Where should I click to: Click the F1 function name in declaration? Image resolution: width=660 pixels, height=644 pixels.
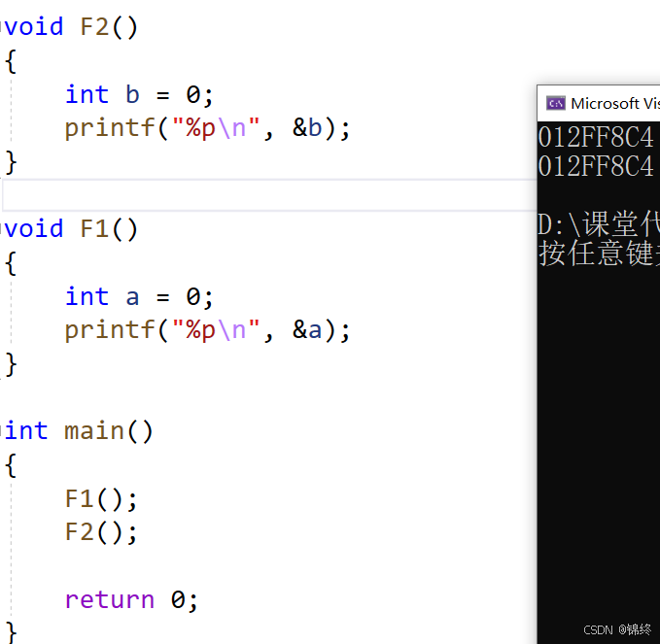pos(94,229)
